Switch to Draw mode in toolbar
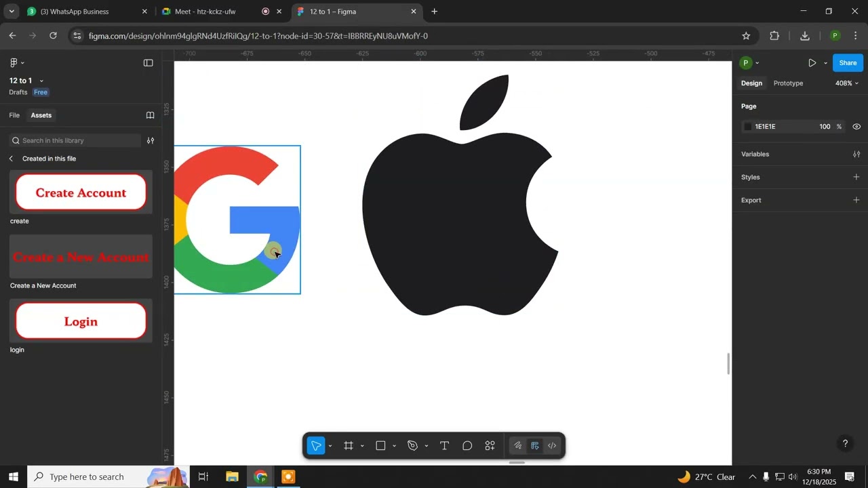The image size is (868, 488). coord(517,445)
